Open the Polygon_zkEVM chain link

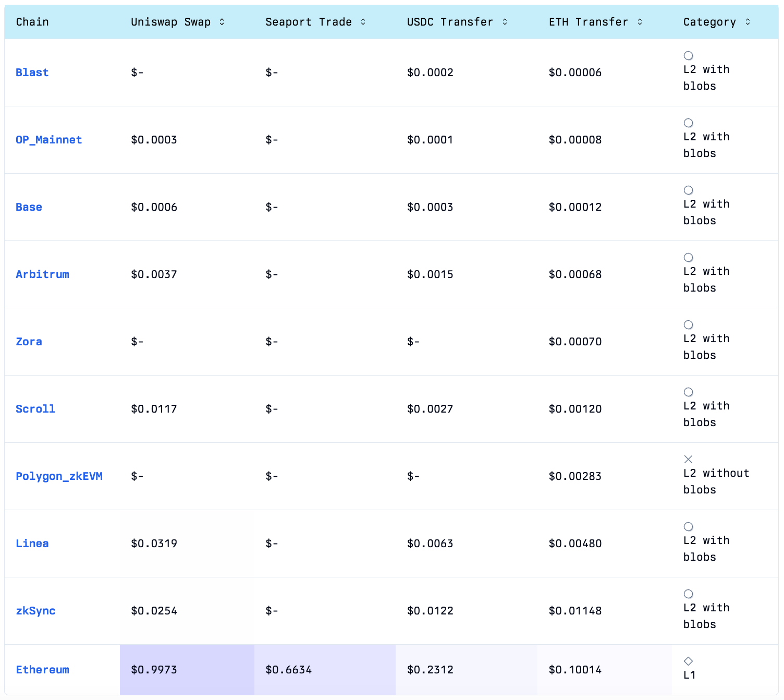pos(59,476)
